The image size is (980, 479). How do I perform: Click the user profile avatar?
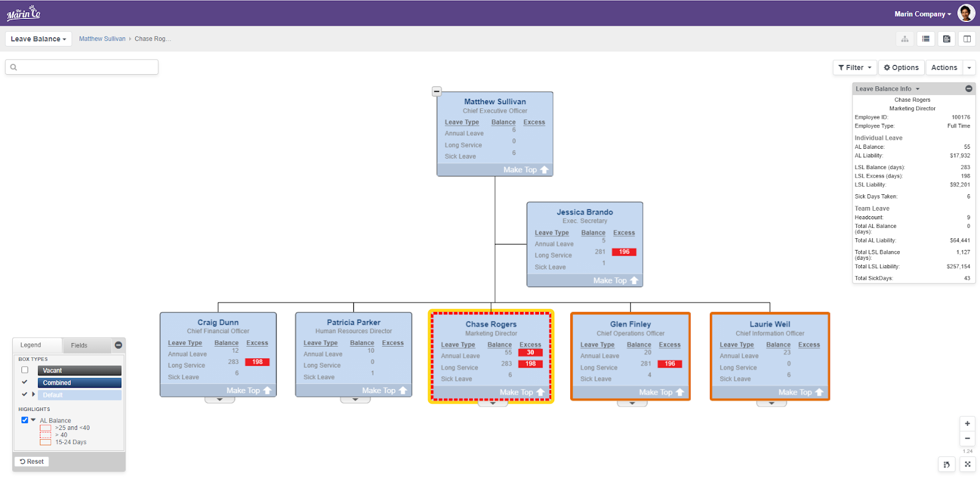(966, 13)
